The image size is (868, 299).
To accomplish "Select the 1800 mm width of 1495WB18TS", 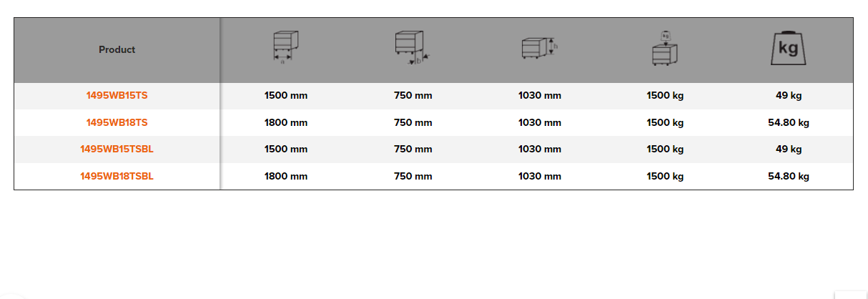I will coord(286,122).
